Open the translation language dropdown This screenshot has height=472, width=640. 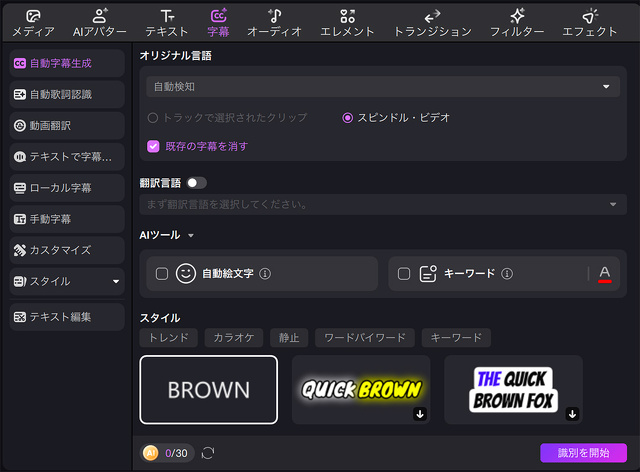coord(383,204)
